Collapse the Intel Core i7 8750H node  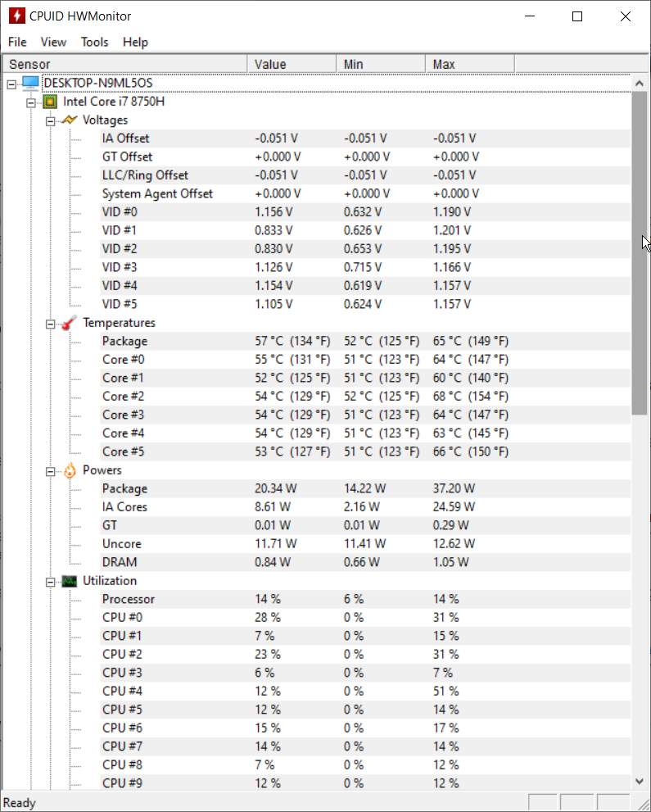coord(31,102)
